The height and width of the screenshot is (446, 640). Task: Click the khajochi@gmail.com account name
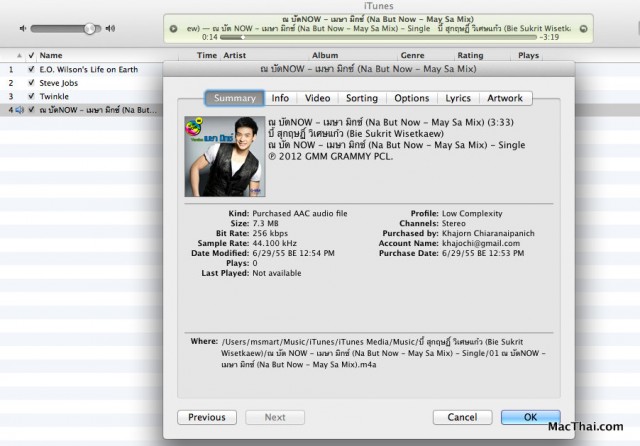tap(481, 244)
